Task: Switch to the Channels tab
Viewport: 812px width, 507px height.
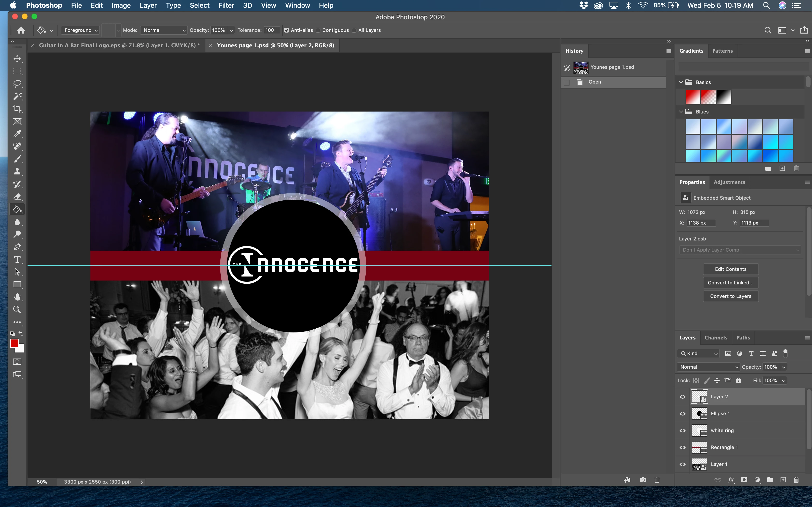Action: 716,338
